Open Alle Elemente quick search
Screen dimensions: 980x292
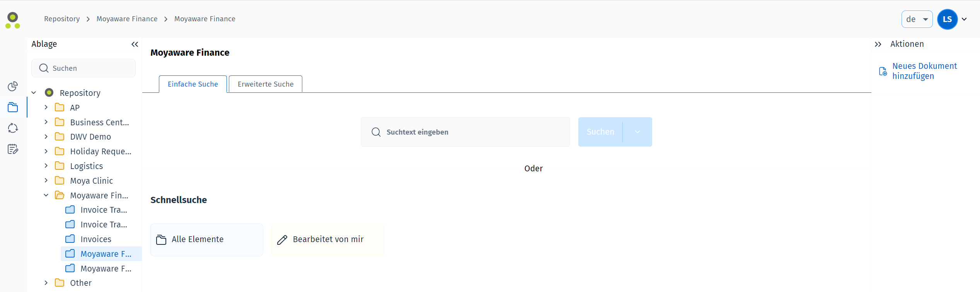207,240
